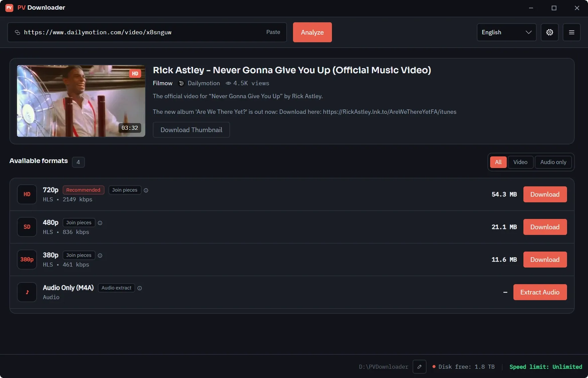Click the 380p quality badge icon
Viewport: 588px width, 378px height.
pyautogui.click(x=27, y=260)
